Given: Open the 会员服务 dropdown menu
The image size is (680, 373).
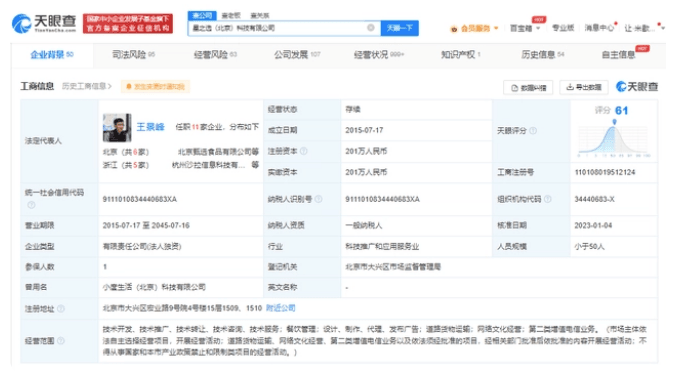Looking at the screenshot, I should [x=474, y=29].
